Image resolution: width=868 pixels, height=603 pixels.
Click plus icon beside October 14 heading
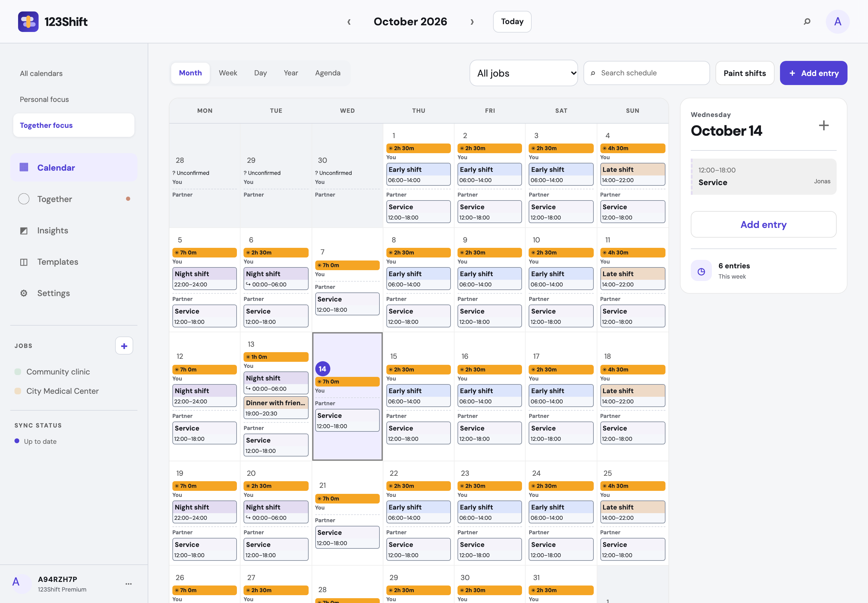click(823, 125)
